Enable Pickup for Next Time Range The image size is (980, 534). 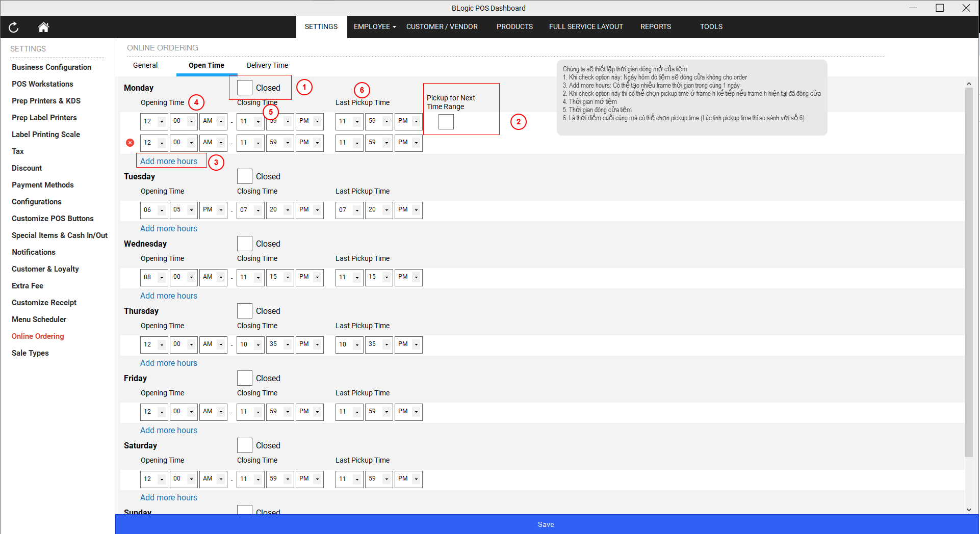point(446,122)
